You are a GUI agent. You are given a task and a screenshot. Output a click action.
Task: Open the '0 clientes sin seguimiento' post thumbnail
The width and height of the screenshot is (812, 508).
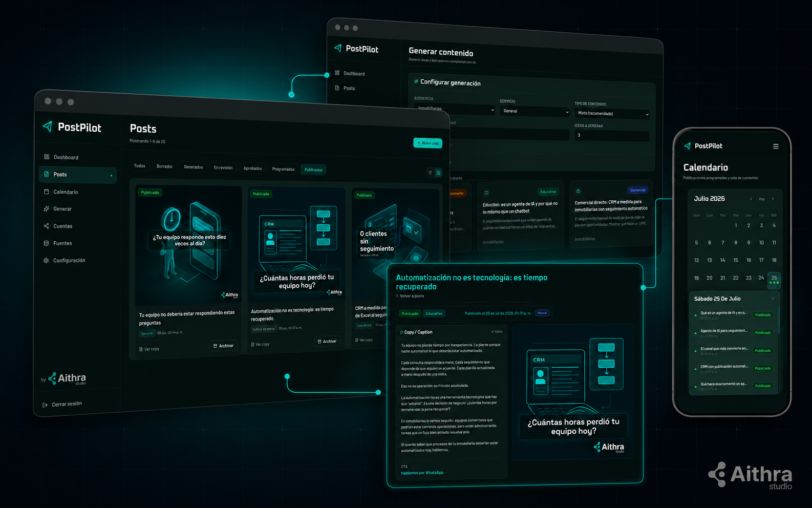396,246
